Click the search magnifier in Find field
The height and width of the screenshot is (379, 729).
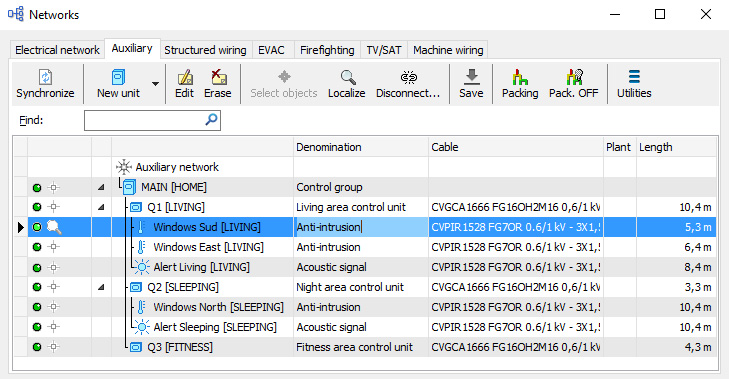click(x=211, y=120)
